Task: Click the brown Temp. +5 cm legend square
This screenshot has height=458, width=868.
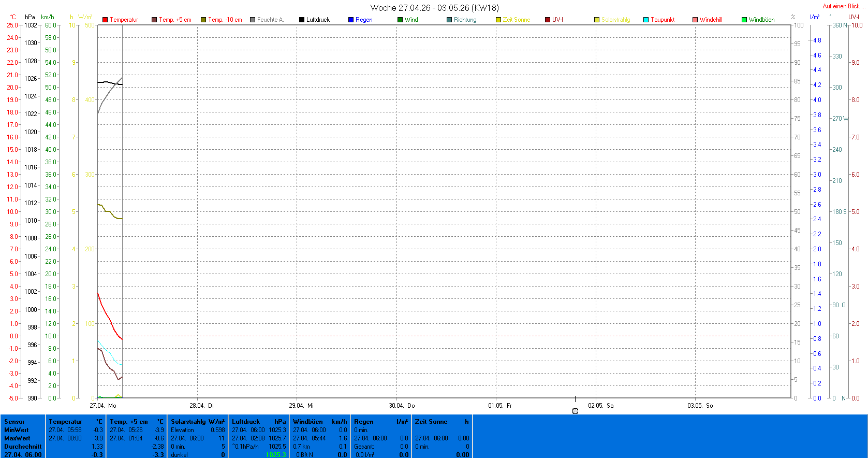Action: pos(154,20)
